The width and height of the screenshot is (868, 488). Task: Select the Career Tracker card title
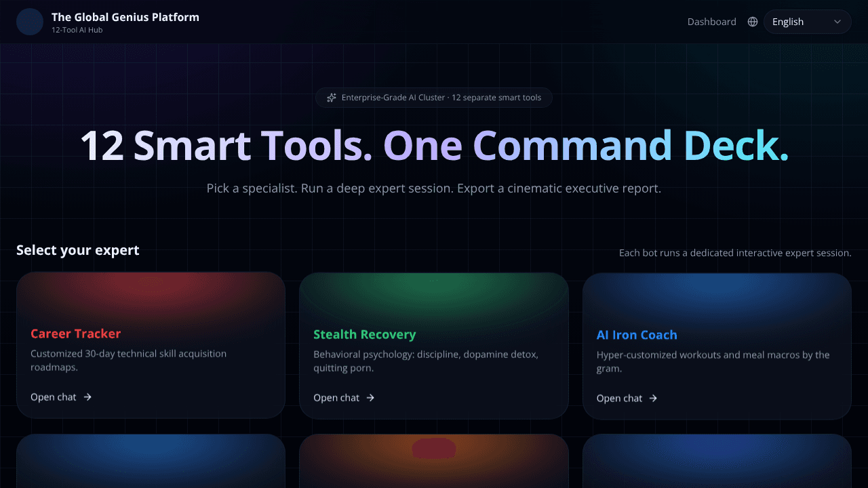pyautogui.click(x=76, y=333)
